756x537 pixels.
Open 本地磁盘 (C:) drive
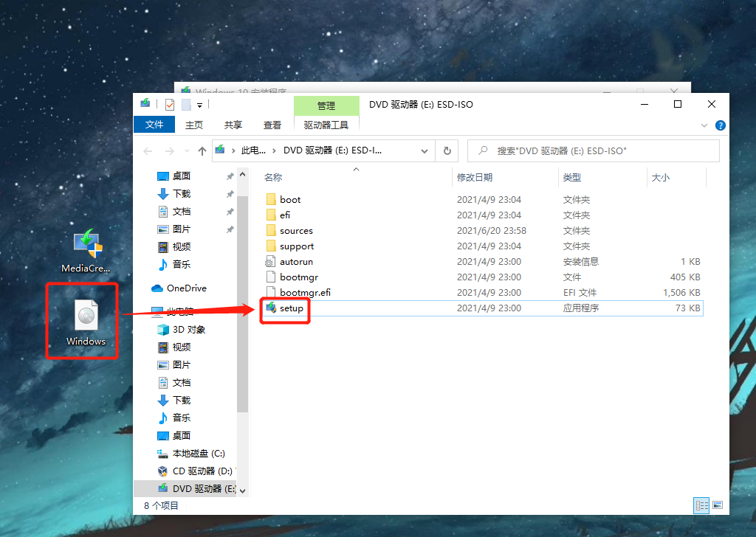click(191, 453)
